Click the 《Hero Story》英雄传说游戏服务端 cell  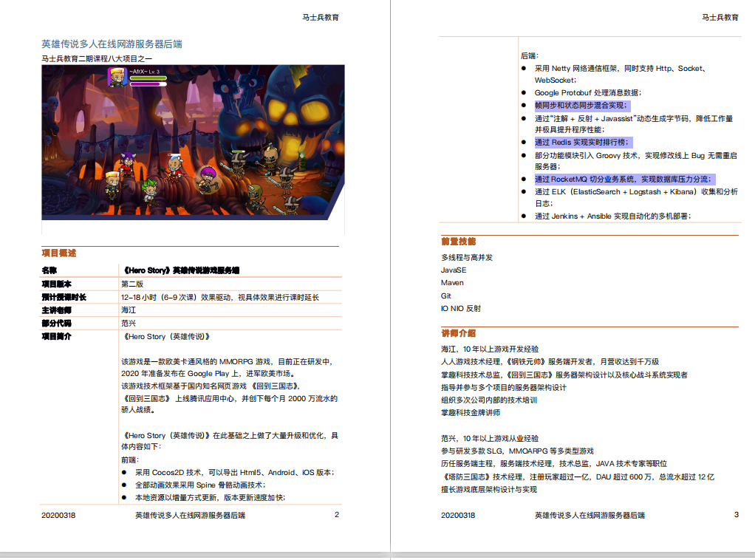tap(180, 270)
